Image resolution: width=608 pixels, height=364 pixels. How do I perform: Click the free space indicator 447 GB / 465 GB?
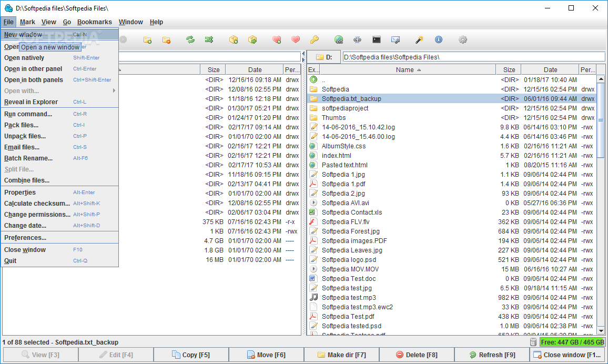coord(572,342)
